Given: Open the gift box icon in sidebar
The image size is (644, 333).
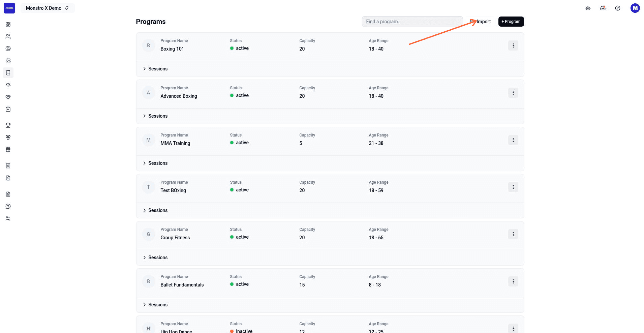Looking at the screenshot, I should click(x=8, y=150).
